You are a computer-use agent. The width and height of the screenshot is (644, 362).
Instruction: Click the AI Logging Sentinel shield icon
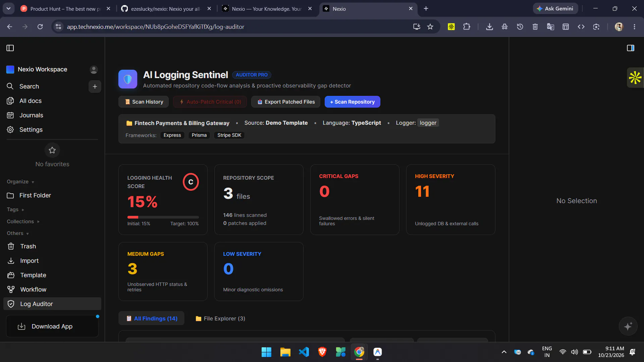(128, 79)
